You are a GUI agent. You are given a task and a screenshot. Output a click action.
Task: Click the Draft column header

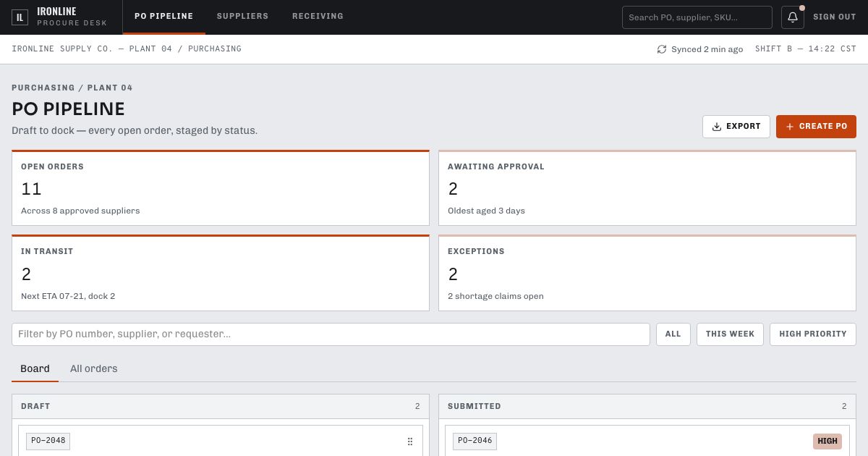(221, 406)
